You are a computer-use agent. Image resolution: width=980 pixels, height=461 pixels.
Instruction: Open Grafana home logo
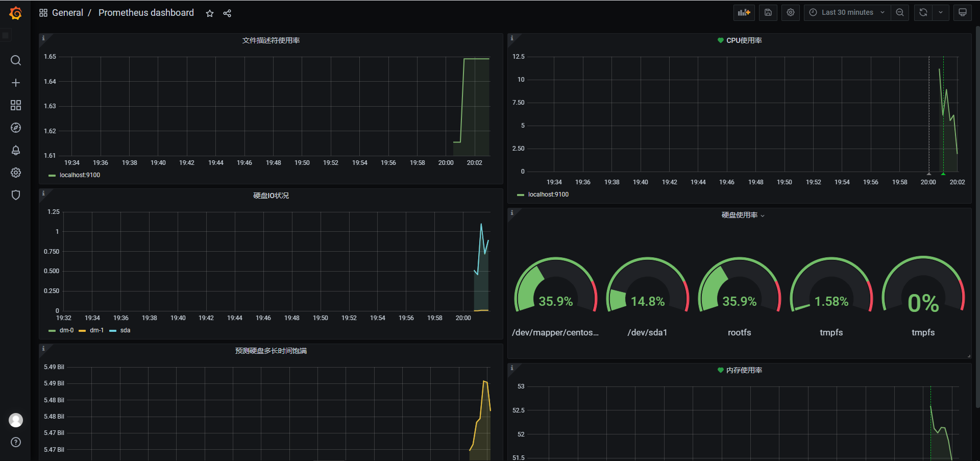[16, 13]
